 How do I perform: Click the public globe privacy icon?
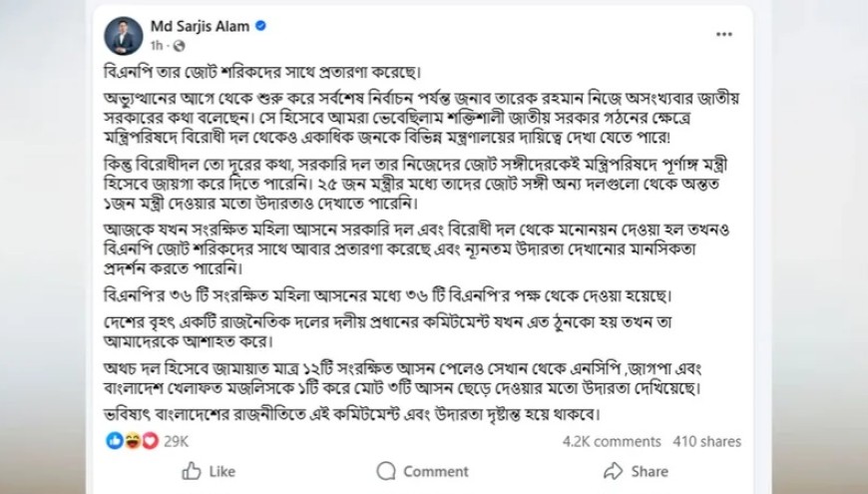coord(178,47)
